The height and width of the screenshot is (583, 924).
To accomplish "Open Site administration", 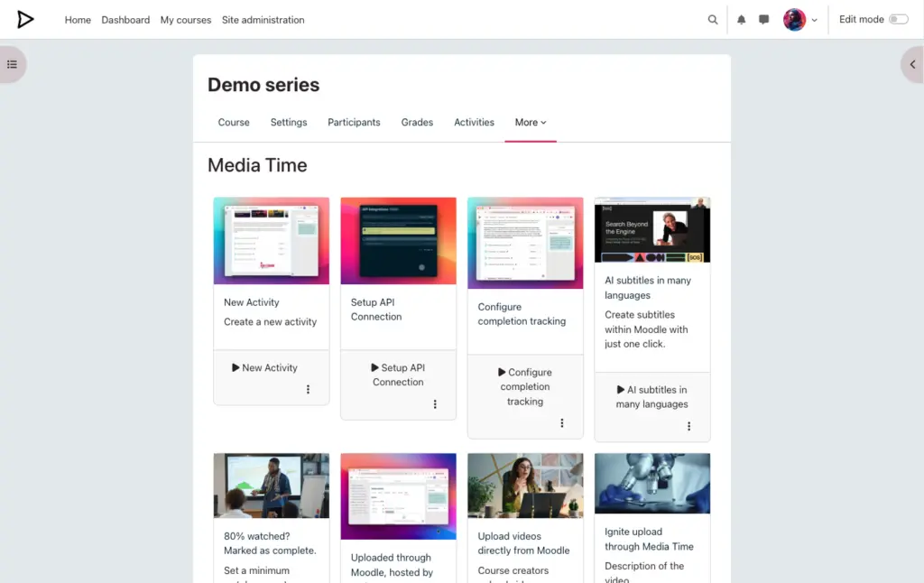I will 263,20.
